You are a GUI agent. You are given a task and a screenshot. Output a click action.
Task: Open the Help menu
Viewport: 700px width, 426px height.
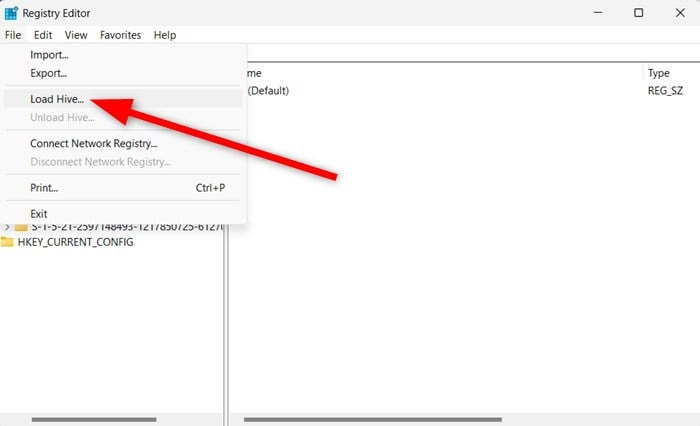[x=165, y=35]
